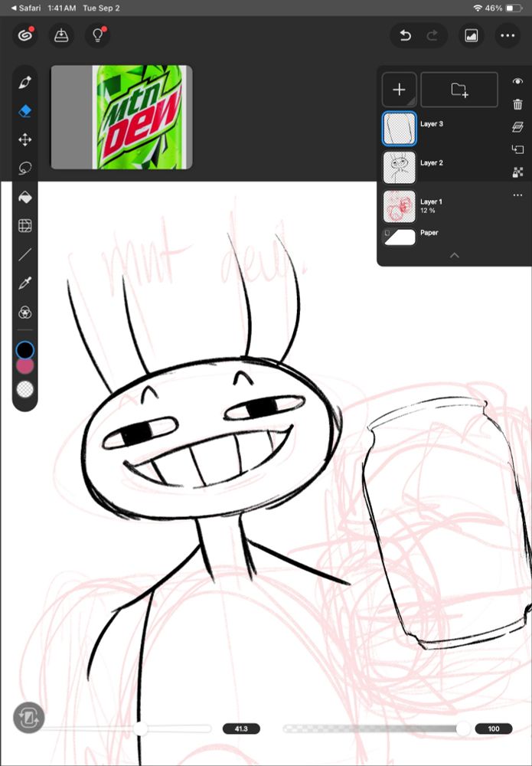Click the Mtn Dew reference image
The width and height of the screenshot is (532, 766).
click(122, 117)
